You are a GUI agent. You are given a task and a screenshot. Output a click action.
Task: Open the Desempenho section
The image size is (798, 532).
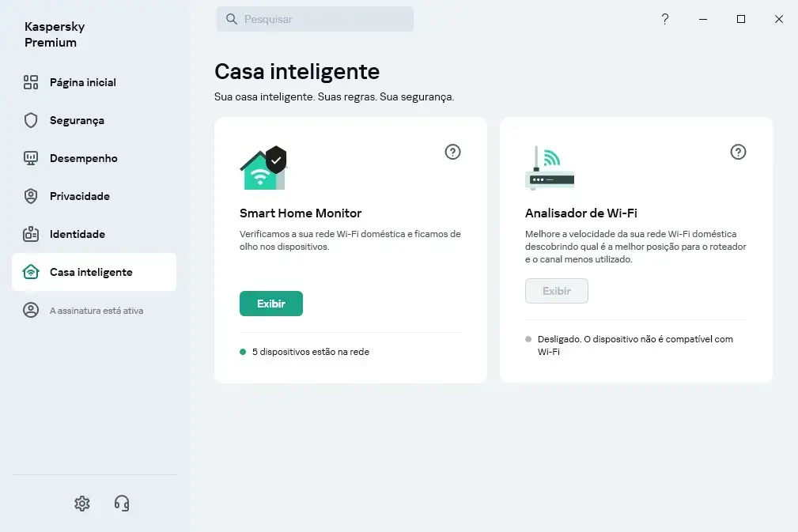(83, 158)
